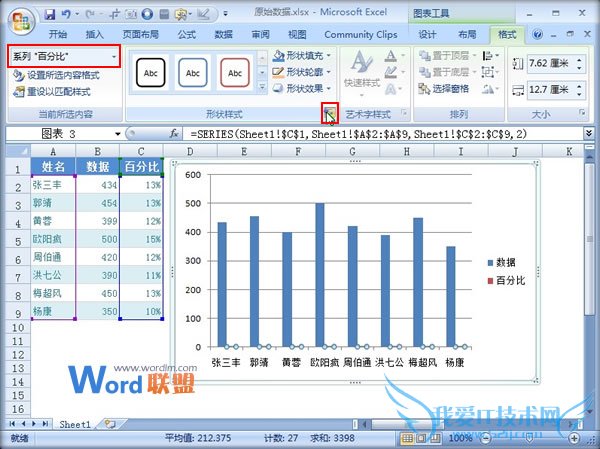Select the column D header
This screenshot has height=449, width=600.
190,151
